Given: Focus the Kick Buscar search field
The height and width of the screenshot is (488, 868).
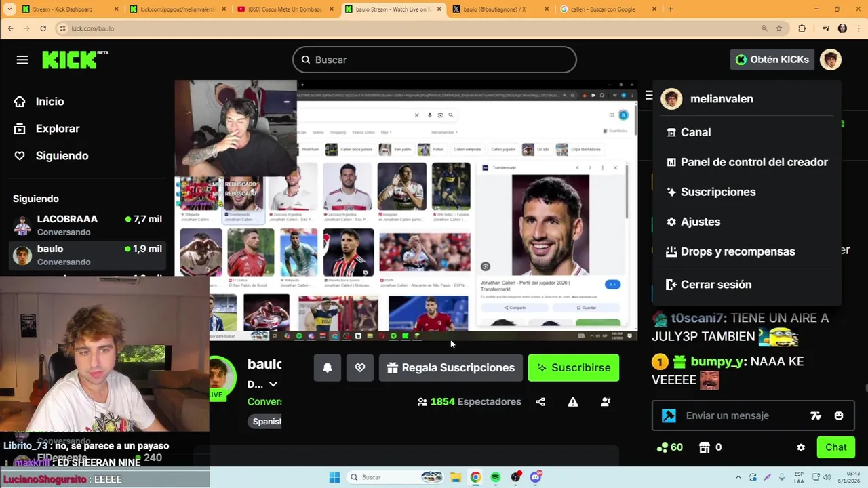Looking at the screenshot, I should pos(435,60).
